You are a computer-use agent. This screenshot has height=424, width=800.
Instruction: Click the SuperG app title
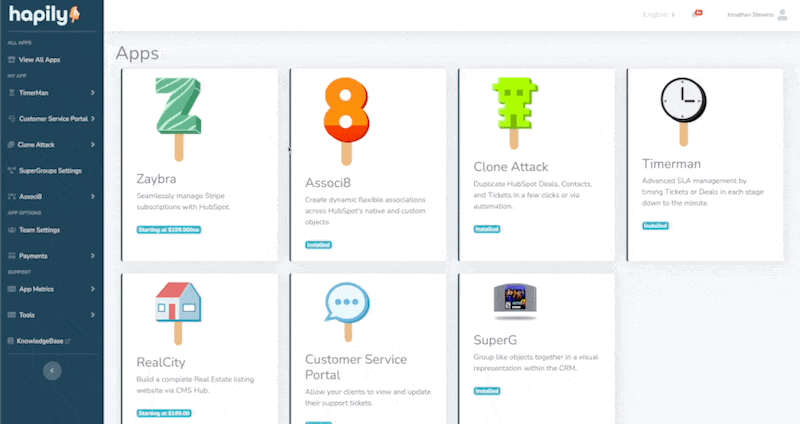coord(495,340)
